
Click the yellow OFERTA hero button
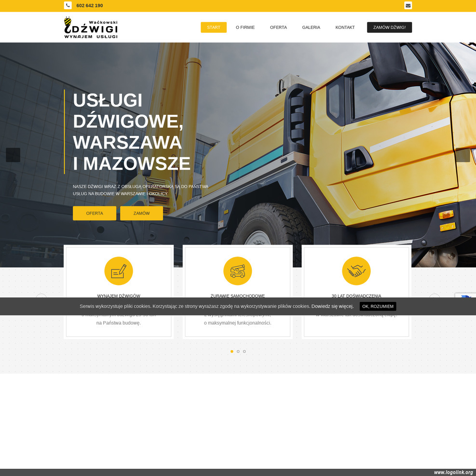(x=95, y=213)
